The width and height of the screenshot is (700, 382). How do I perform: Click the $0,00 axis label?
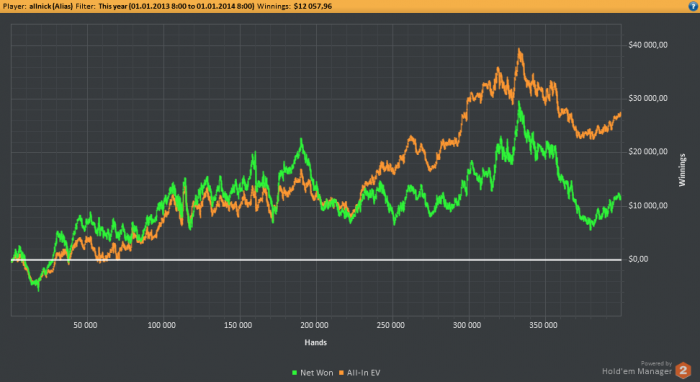click(x=638, y=259)
